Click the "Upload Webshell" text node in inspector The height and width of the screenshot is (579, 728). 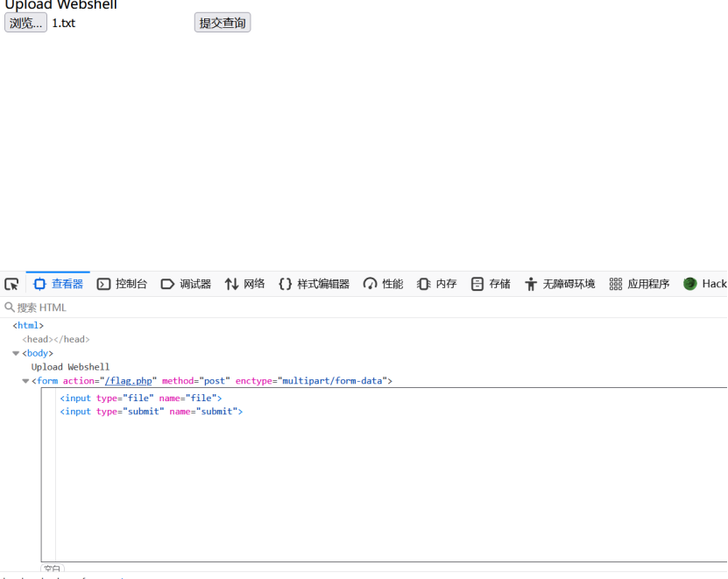[x=71, y=367]
